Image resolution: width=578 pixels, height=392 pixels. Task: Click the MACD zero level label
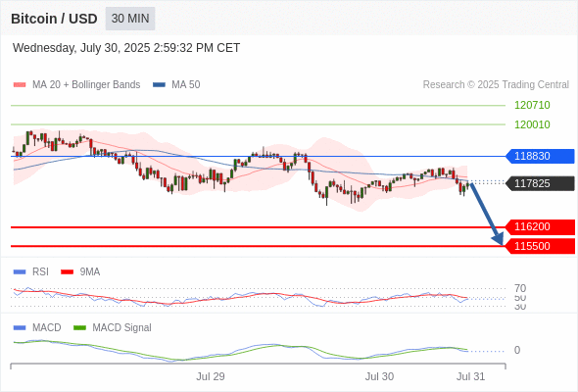(517, 350)
